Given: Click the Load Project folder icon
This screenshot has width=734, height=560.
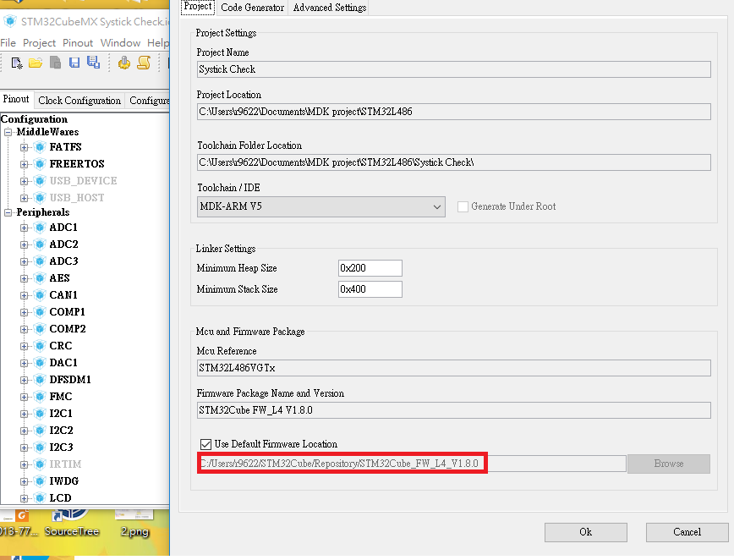Looking at the screenshot, I should click(36, 63).
